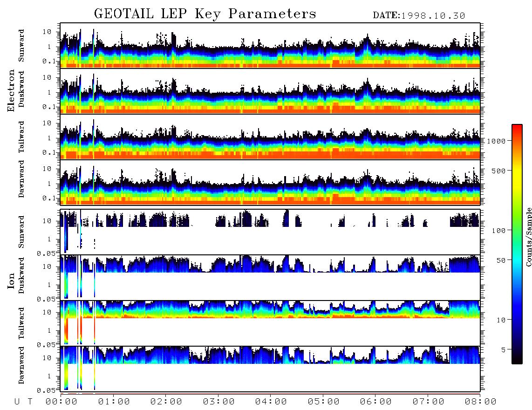Click the "U T" time axis label
The width and height of the screenshot is (532, 410).
(23, 402)
